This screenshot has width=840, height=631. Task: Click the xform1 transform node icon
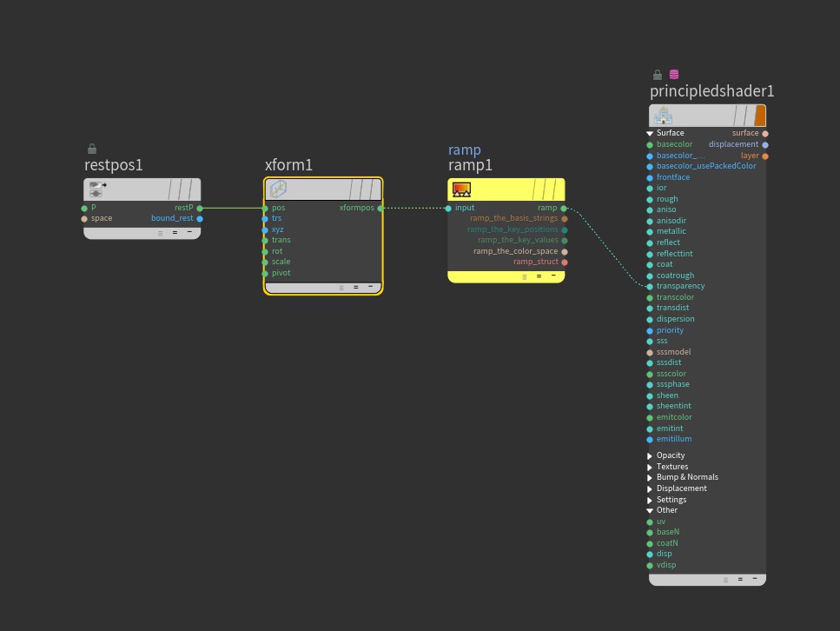(278, 189)
